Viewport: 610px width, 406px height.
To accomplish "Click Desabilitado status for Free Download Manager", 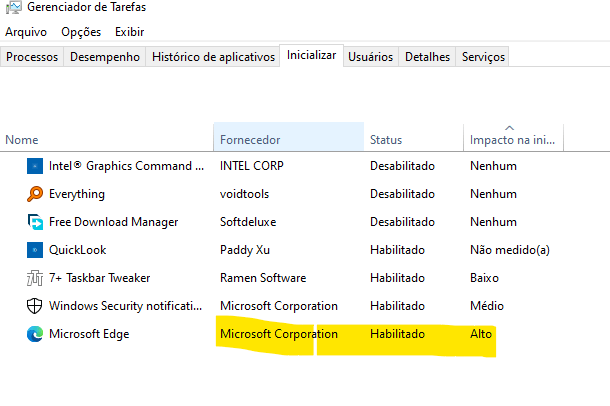I will pos(402,222).
